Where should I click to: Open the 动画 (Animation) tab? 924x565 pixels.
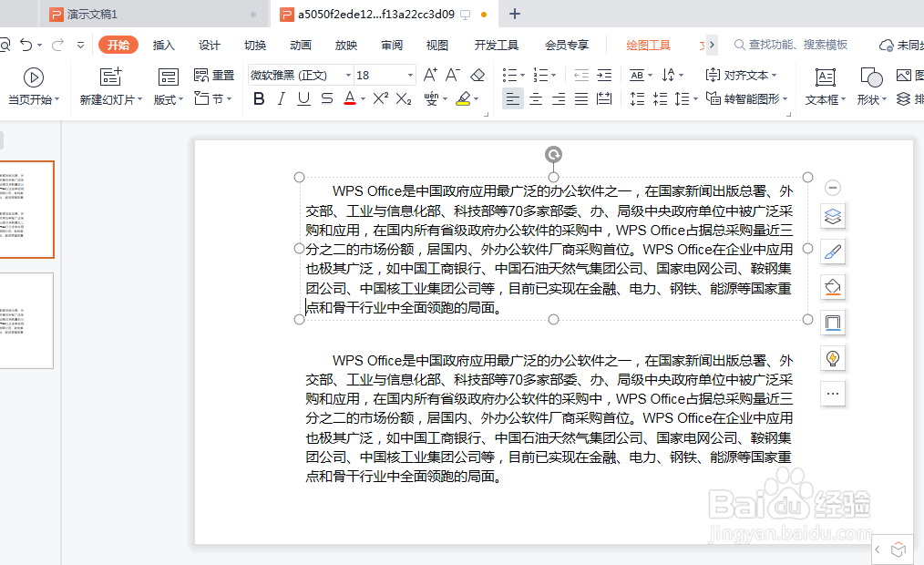pos(301,45)
